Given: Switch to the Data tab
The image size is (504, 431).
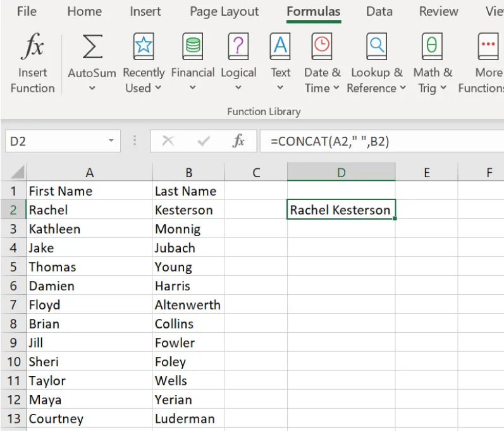Looking at the screenshot, I should click(379, 11).
